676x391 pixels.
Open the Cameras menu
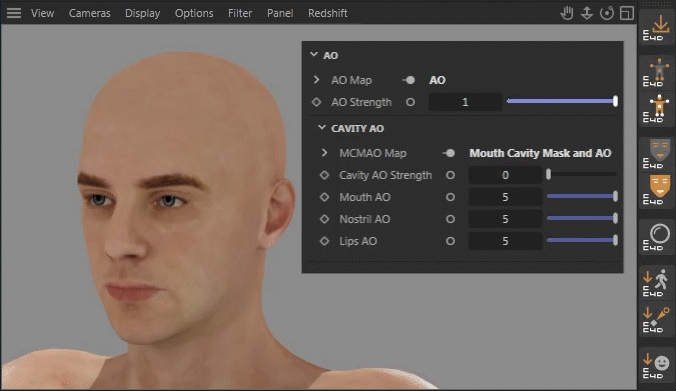coord(90,13)
